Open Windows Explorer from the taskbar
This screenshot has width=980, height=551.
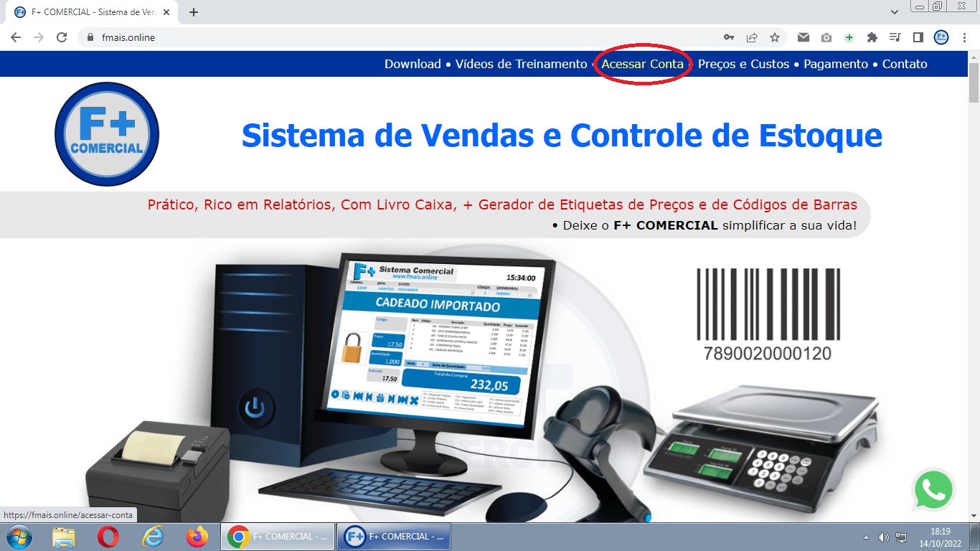tap(64, 537)
